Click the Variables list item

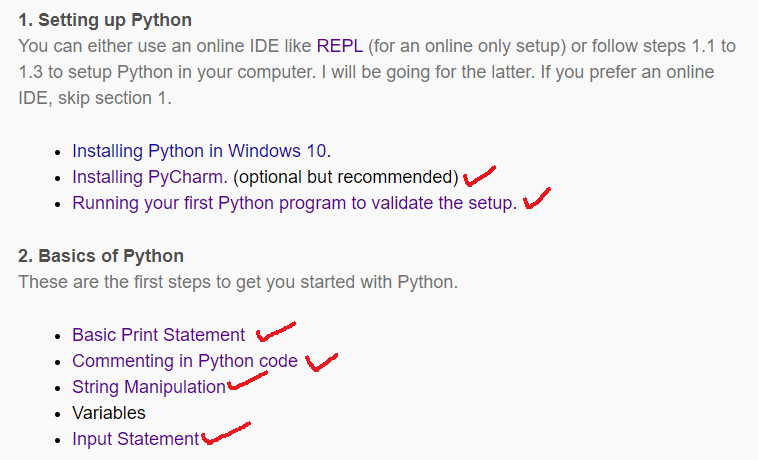pos(109,413)
